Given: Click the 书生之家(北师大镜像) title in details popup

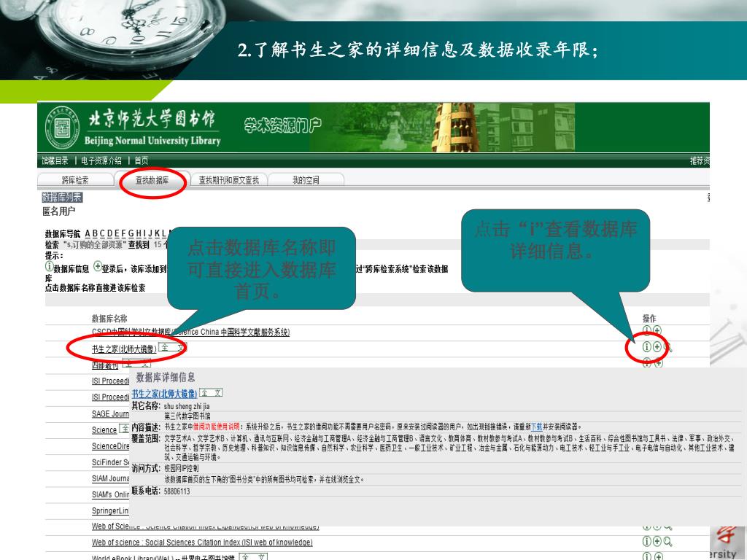Looking at the screenshot, I should point(164,394).
